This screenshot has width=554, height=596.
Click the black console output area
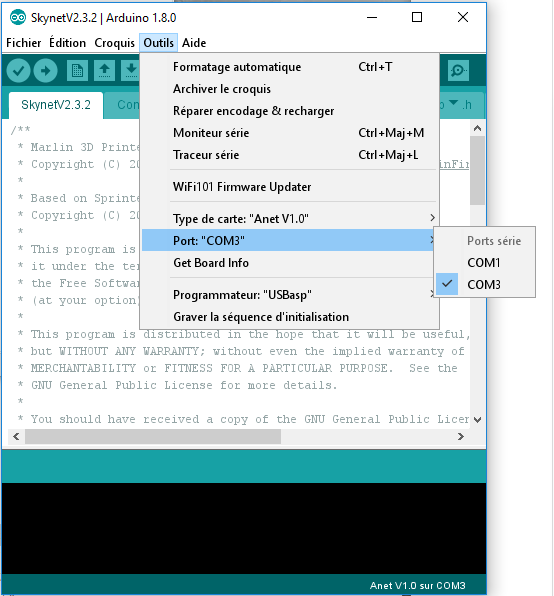coord(244,528)
